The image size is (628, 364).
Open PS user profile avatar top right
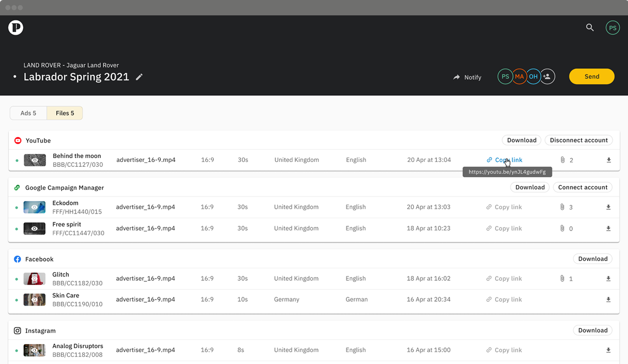pos(613,28)
